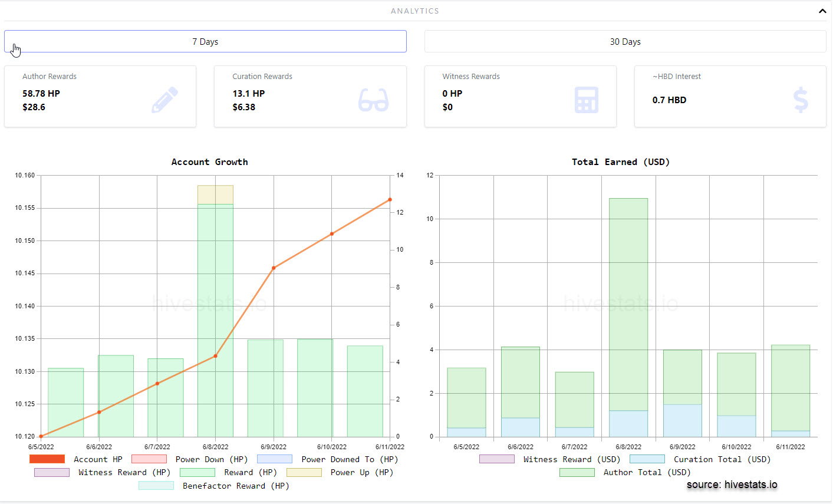Click the 6/9/2022 Account HP data point
833x504 pixels.
[x=274, y=268]
